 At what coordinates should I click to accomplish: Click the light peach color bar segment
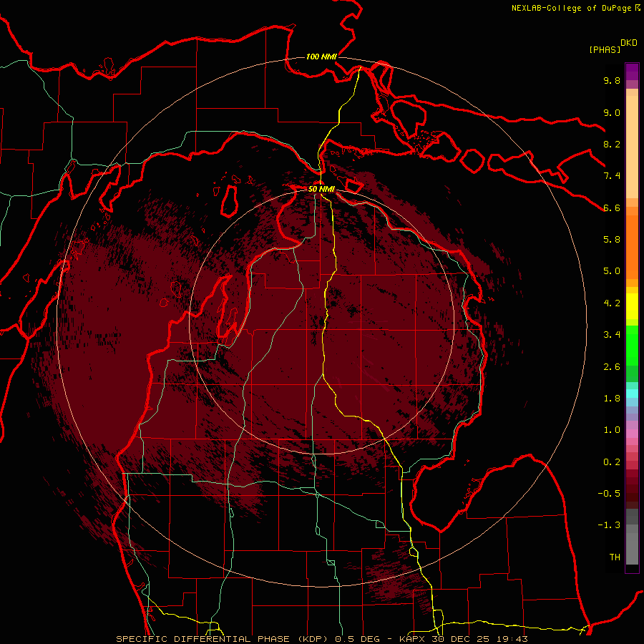pos(632,147)
